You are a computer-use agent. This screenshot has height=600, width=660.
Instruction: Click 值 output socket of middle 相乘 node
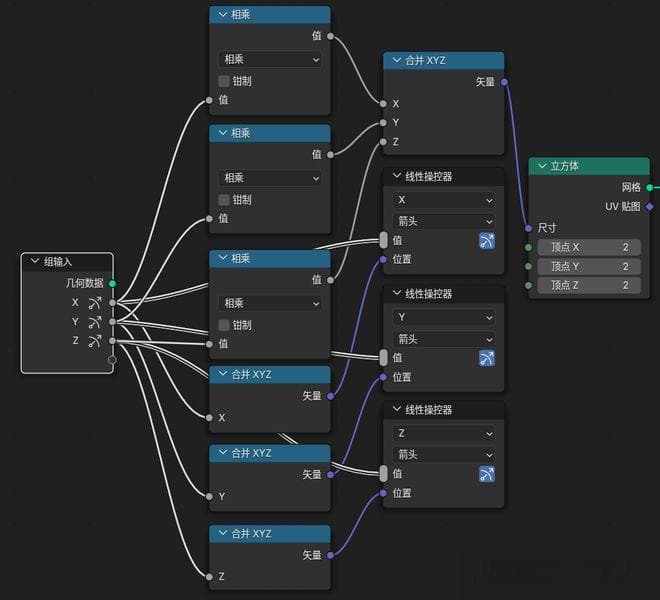point(330,155)
